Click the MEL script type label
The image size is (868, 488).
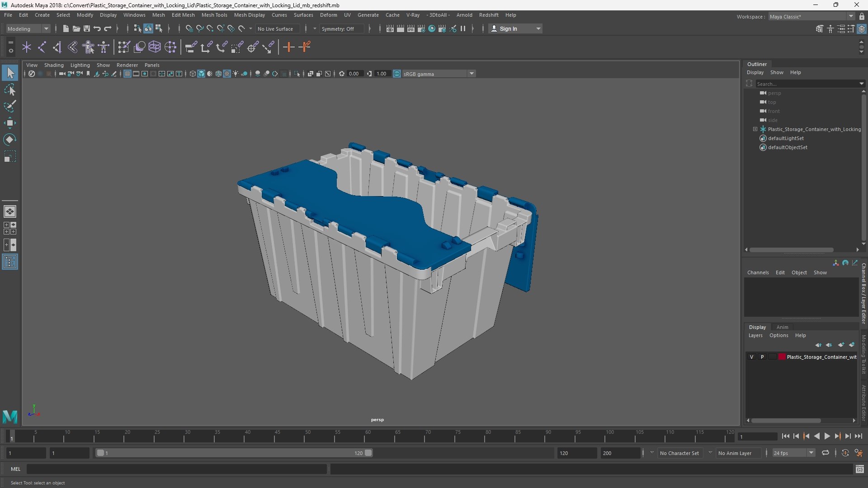pos(16,469)
